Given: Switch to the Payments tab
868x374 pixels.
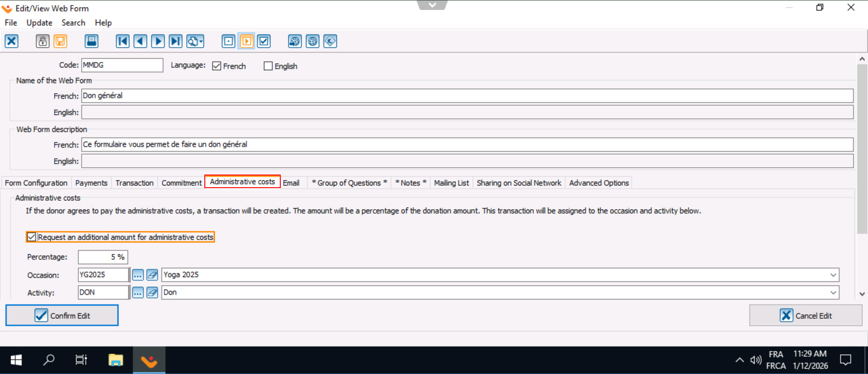Looking at the screenshot, I should point(91,183).
